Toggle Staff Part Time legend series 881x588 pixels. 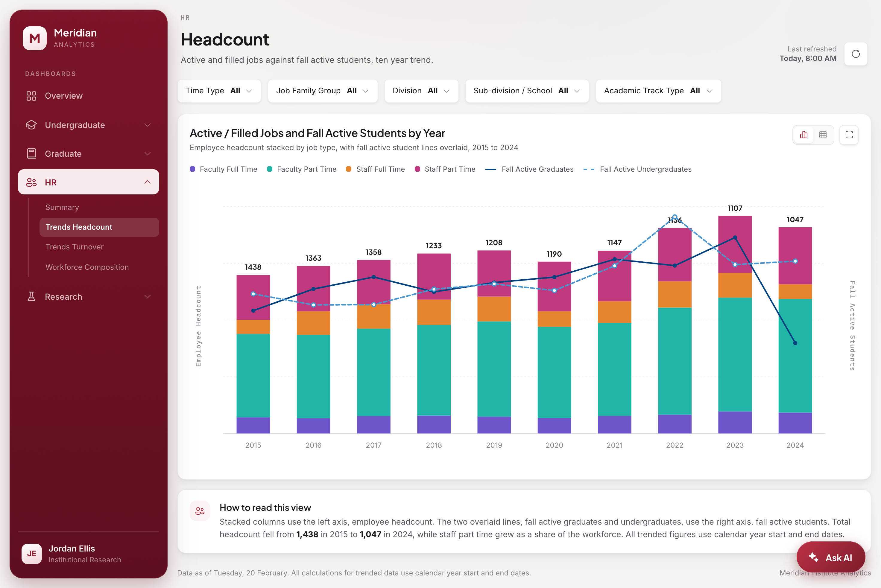click(445, 169)
